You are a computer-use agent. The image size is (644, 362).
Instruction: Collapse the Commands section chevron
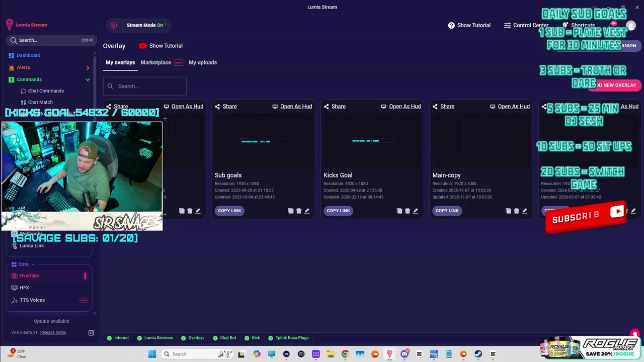[x=88, y=79]
